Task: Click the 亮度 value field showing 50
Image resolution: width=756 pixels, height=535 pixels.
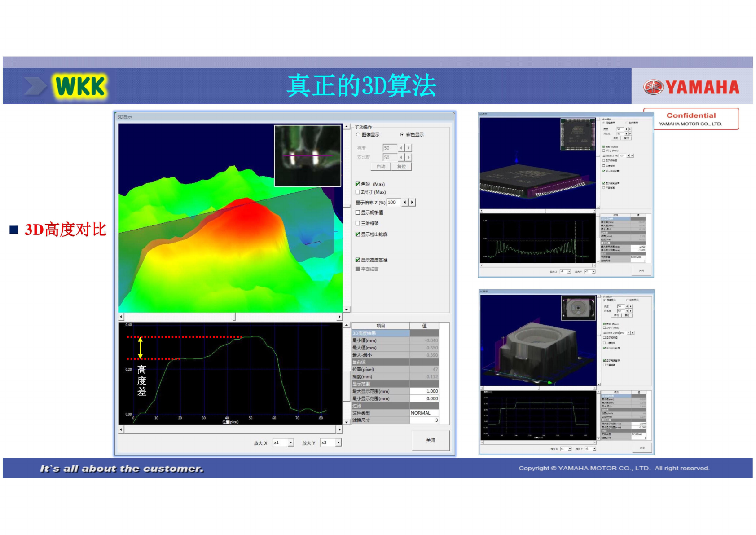Action: tap(390, 148)
